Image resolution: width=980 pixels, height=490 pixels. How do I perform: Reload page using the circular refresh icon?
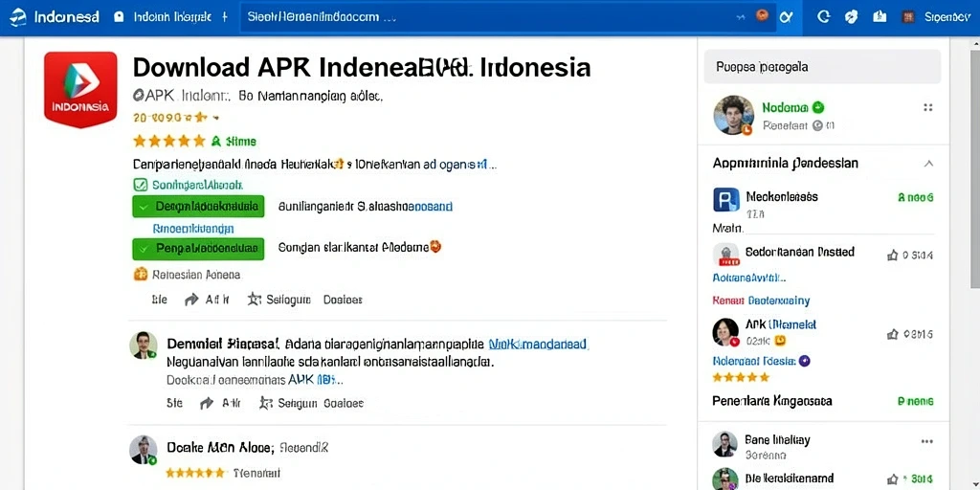tap(824, 17)
